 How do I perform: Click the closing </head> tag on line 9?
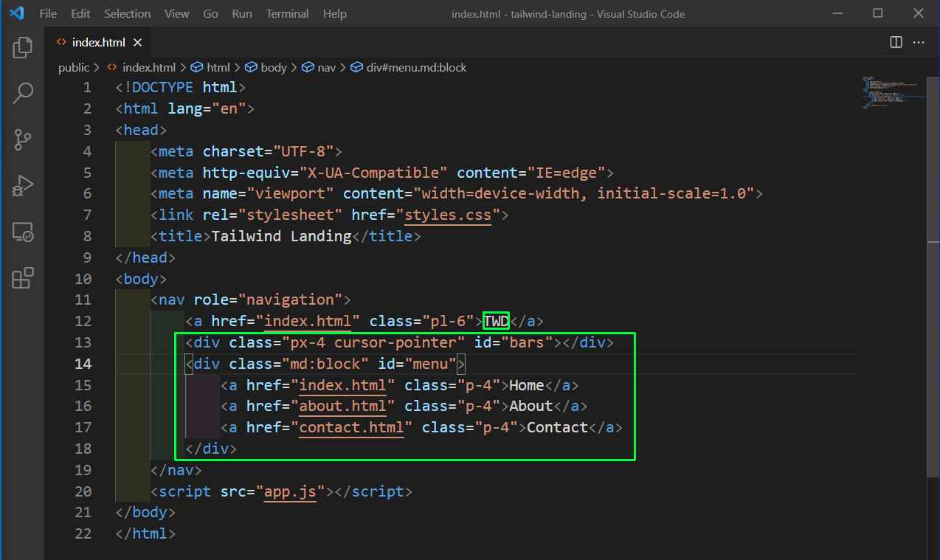pyautogui.click(x=145, y=257)
